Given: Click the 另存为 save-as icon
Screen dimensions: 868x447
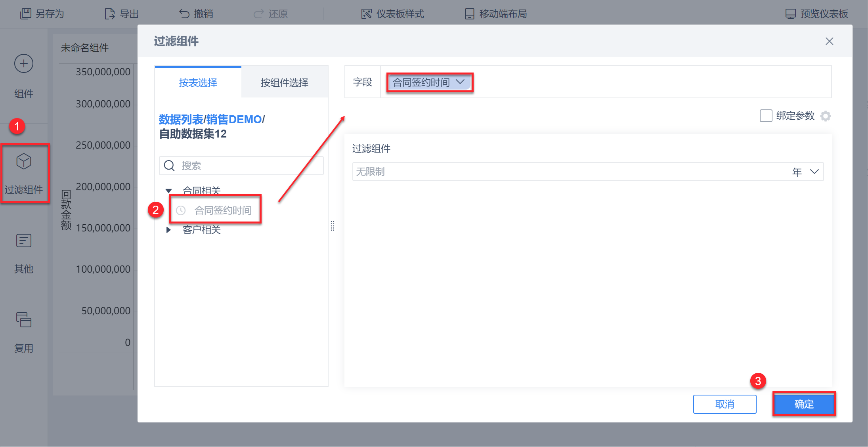Looking at the screenshot, I should [x=25, y=14].
